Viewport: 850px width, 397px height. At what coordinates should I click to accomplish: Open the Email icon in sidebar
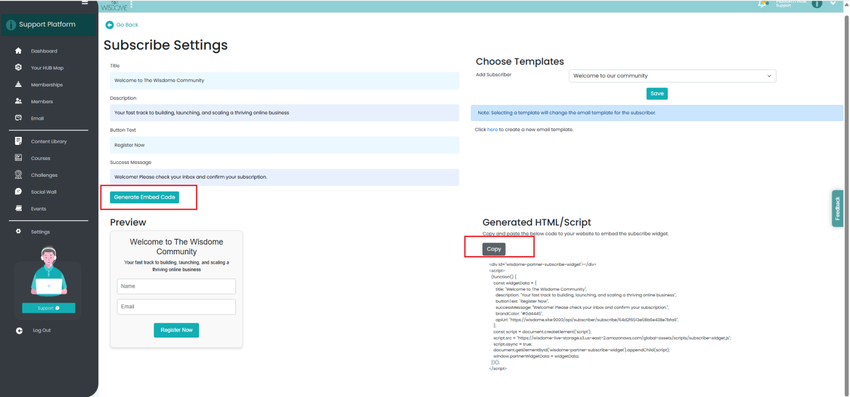[18, 118]
